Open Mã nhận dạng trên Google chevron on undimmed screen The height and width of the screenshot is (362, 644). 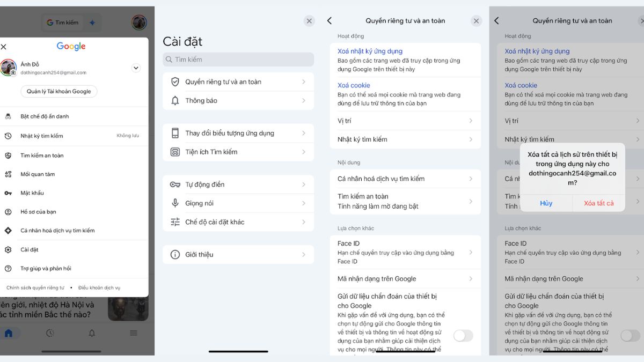click(x=471, y=279)
